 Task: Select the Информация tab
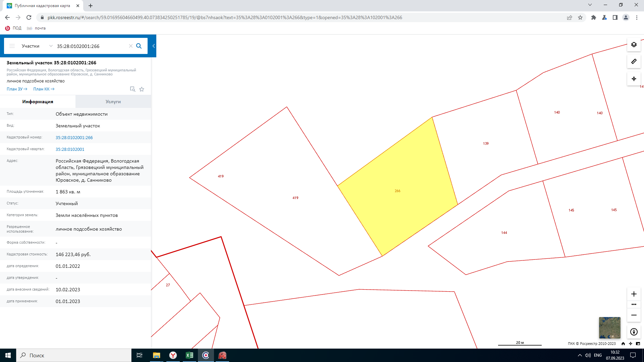point(38,102)
